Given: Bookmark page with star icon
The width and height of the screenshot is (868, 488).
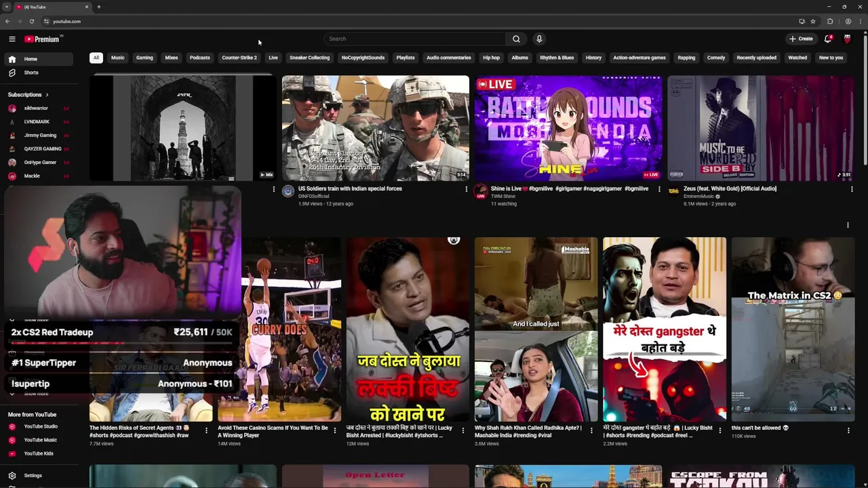Looking at the screenshot, I should click(813, 22).
